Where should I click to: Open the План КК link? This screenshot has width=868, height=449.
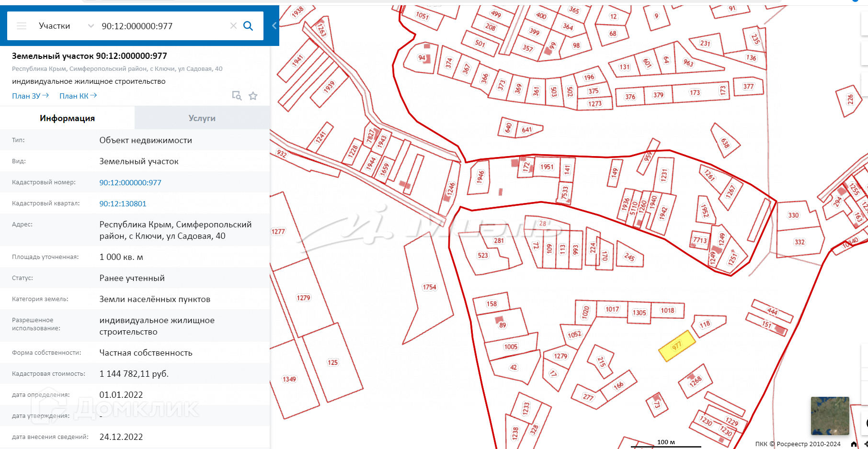[78, 96]
